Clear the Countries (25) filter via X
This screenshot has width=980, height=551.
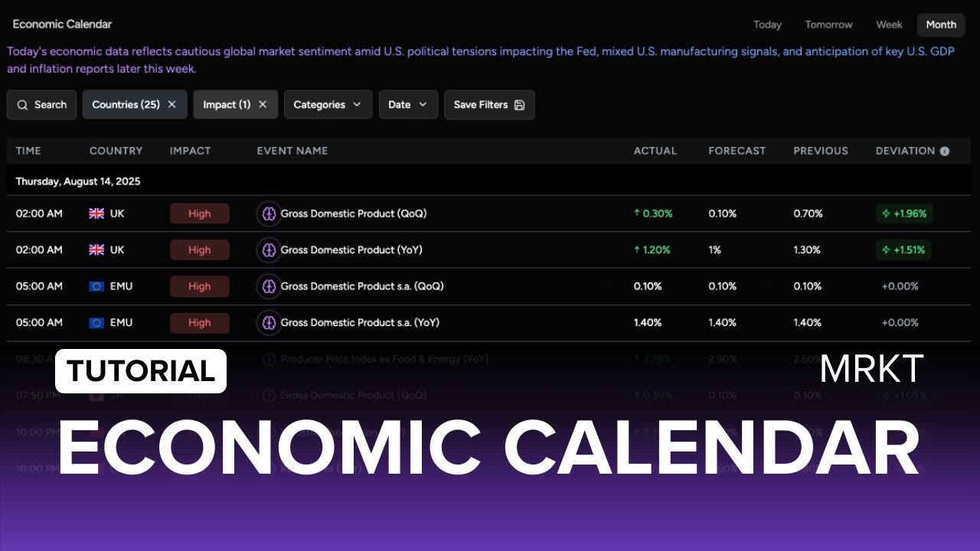tap(171, 105)
